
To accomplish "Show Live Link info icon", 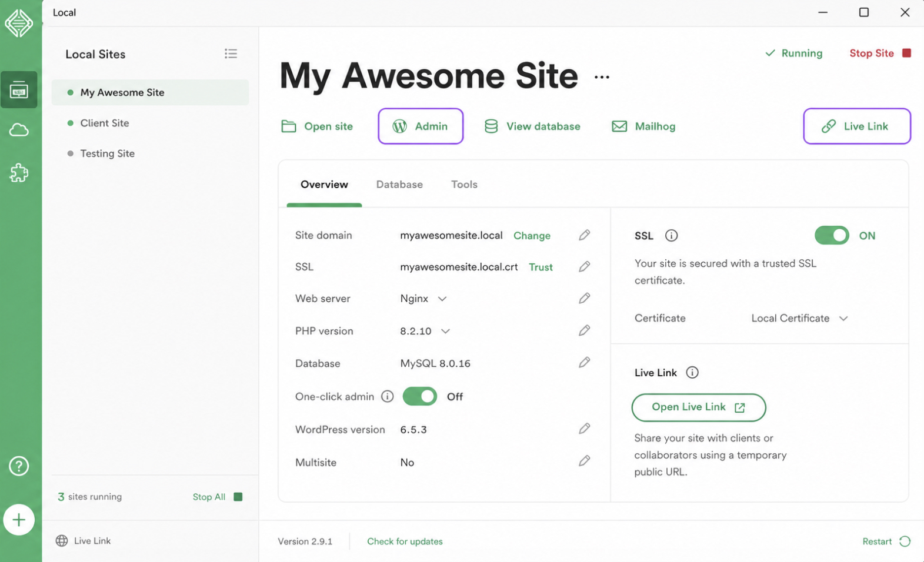I will 692,373.
